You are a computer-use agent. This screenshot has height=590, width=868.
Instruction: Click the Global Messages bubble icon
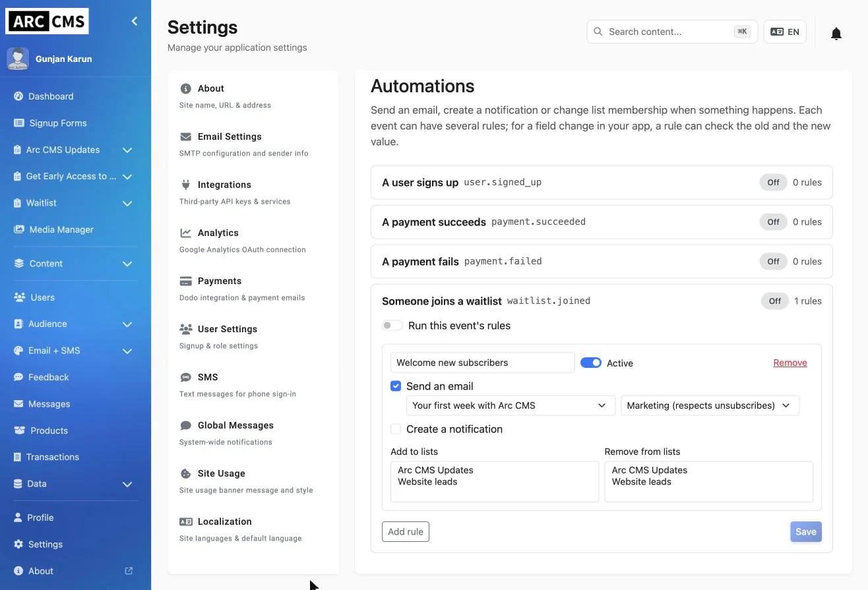tap(185, 425)
